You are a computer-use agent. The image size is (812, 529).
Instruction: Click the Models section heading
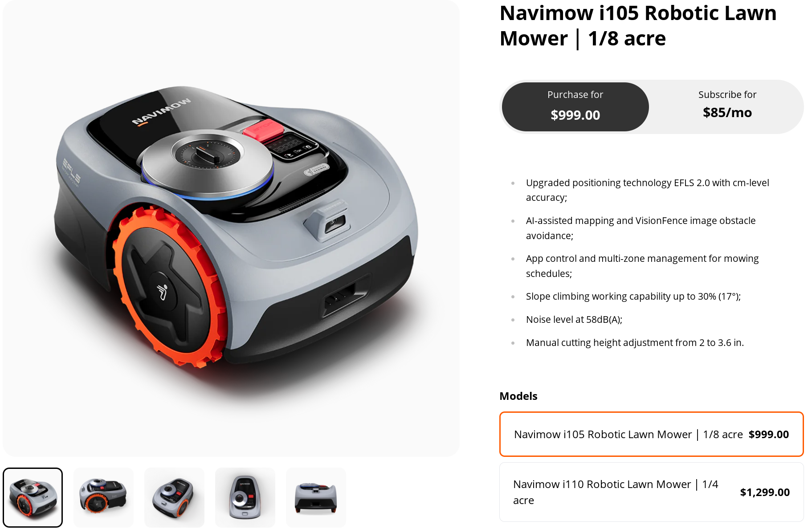[x=518, y=396]
